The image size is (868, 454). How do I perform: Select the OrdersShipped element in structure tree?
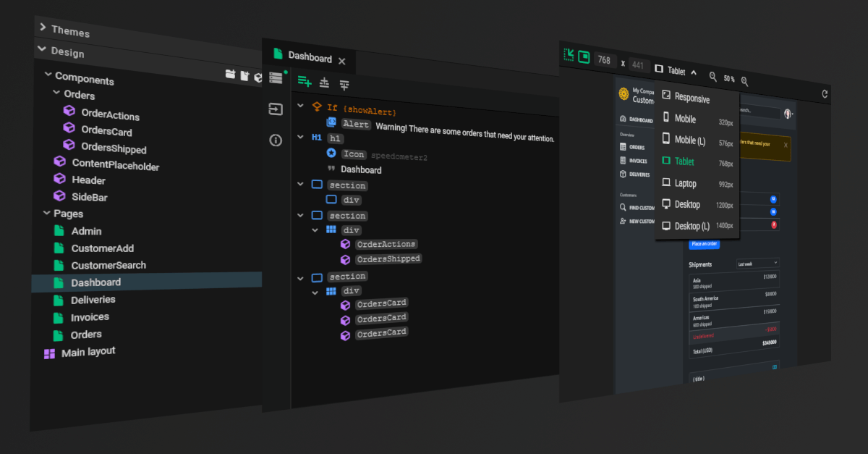(388, 258)
